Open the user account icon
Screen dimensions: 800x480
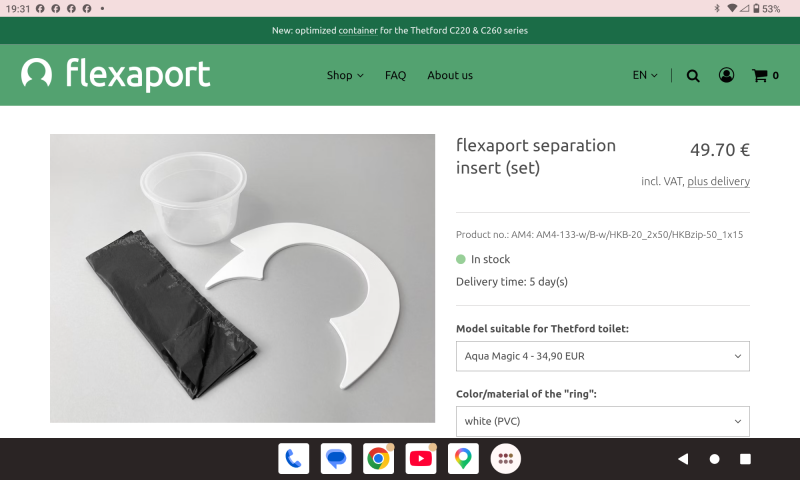coord(726,75)
